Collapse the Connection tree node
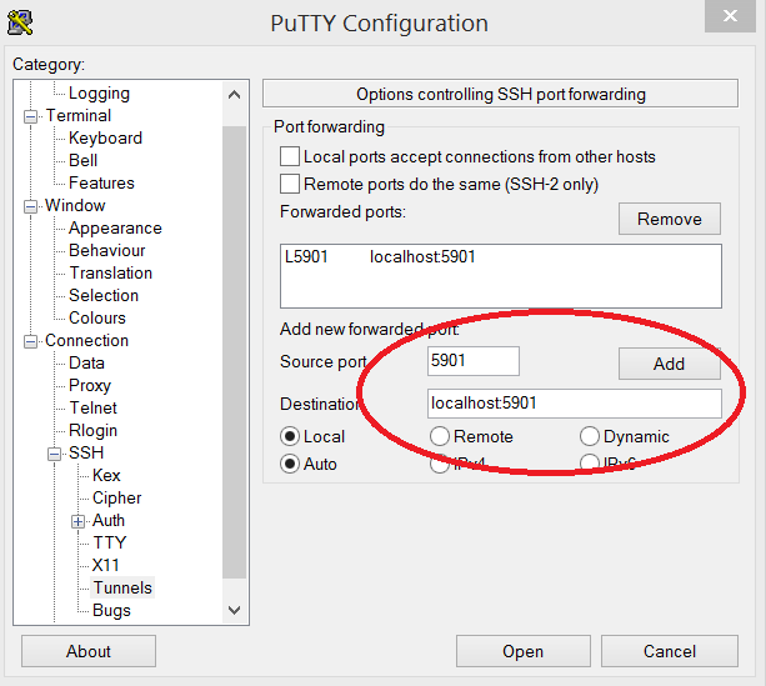Viewport: 766px width, 686px height. tap(30, 341)
